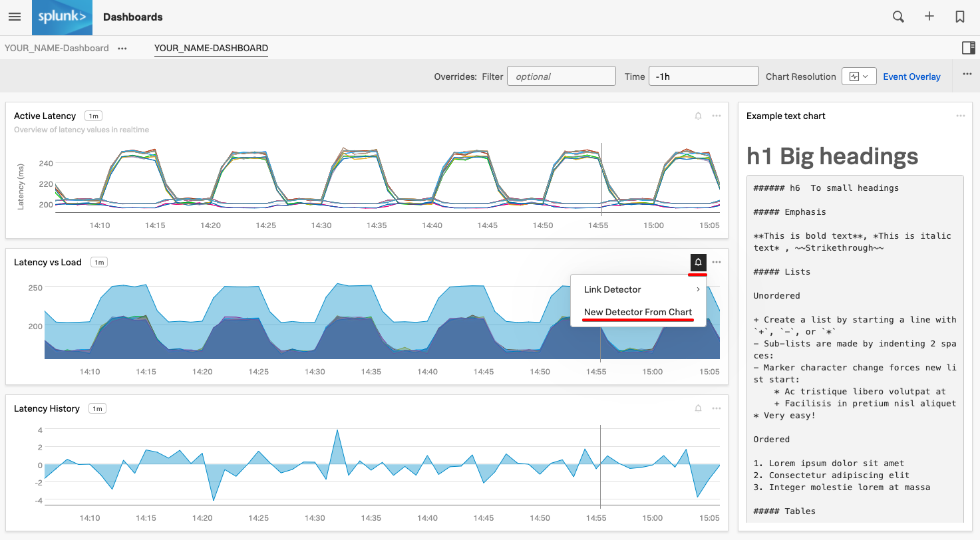Toggle the sidebar panel icon
The image size is (980, 540).
[x=968, y=48]
